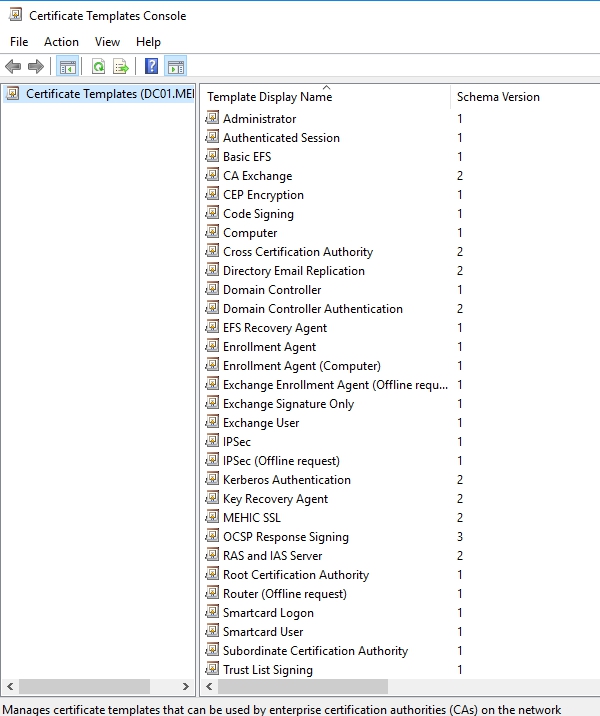Image resolution: width=600 pixels, height=716 pixels.
Task: Click the EFS Recovery Agent template icon
Action: coord(212,327)
